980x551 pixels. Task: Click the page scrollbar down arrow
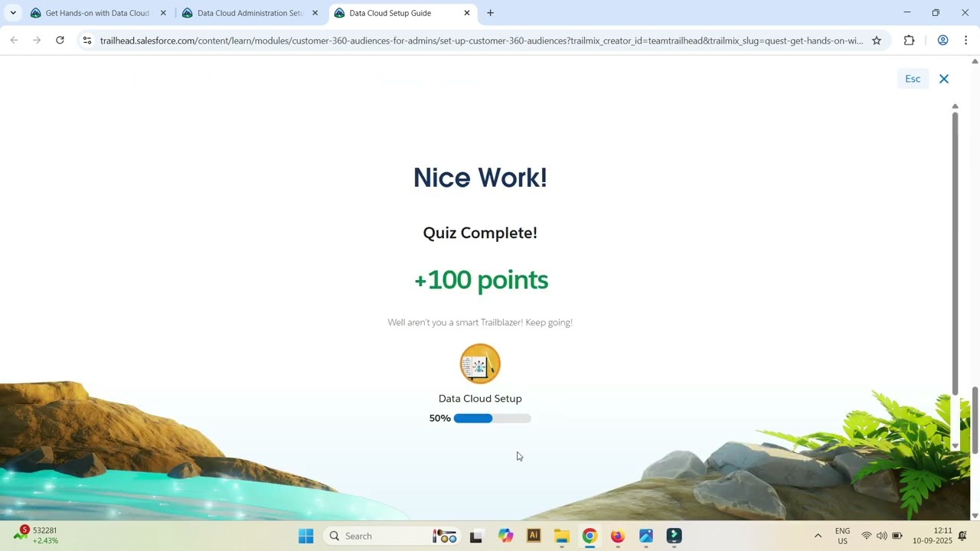click(x=975, y=516)
